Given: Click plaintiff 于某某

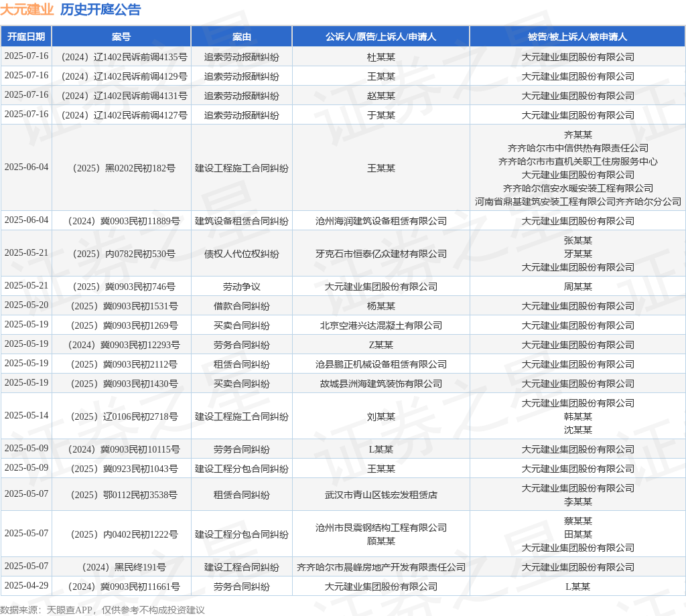Looking at the screenshot, I should [381, 115].
